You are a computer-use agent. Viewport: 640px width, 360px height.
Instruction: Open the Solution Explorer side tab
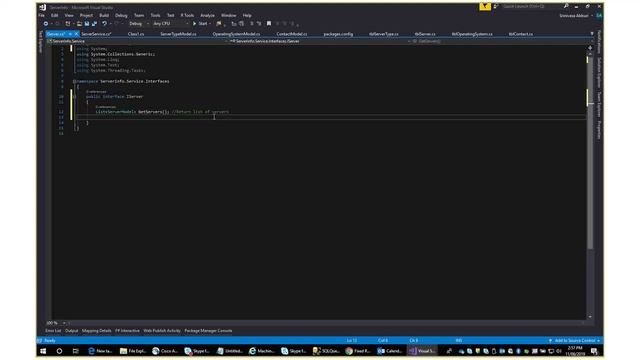tap(599, 73)
